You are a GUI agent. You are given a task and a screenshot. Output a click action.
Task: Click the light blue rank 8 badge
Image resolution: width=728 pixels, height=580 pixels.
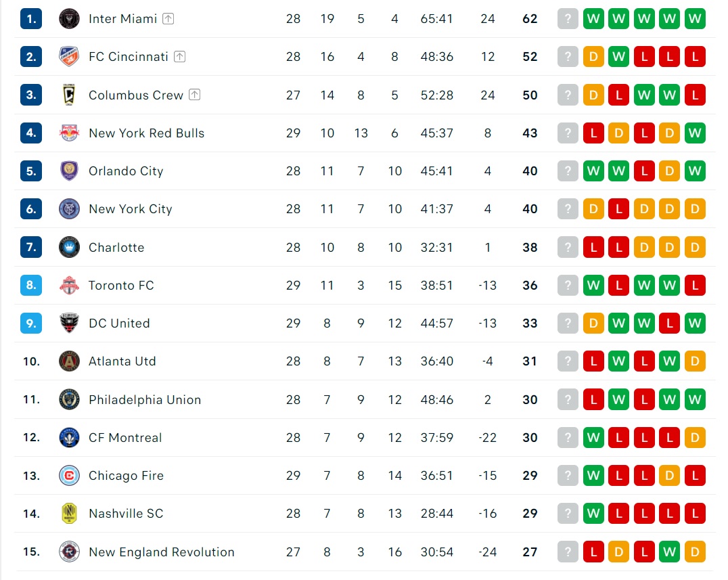coord(31,285)
